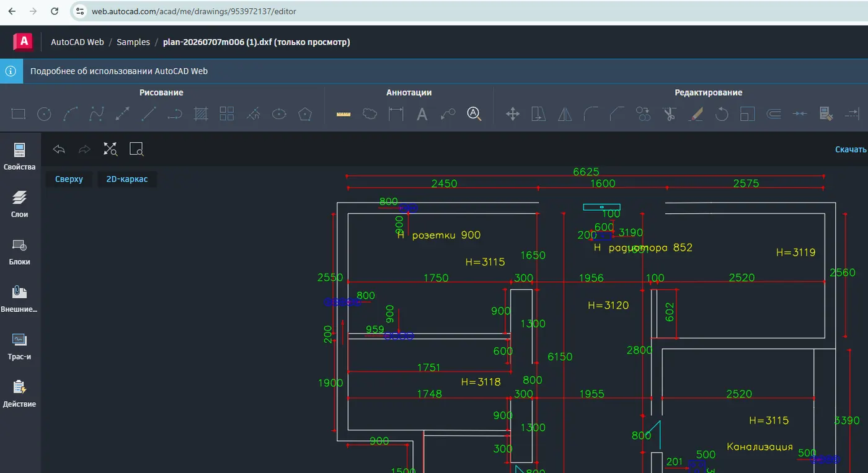The width and height of the screenshot is (868, 473).
Task: Select the Spline curve tool
Action: pyautogui.click(x=96, y=113)
